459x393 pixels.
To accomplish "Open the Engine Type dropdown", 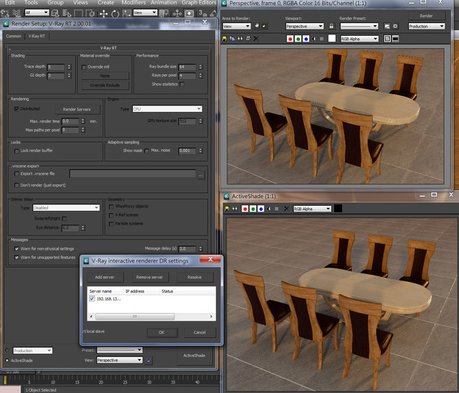I will 167,109.
